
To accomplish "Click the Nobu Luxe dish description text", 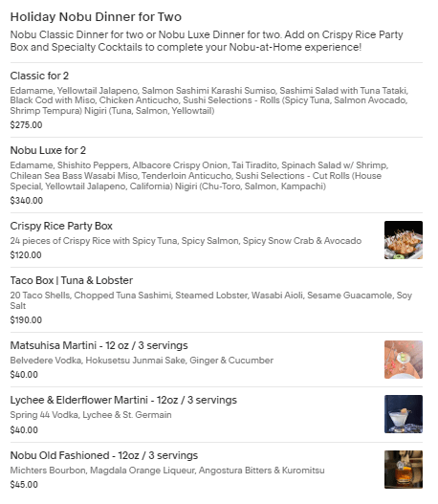I will tap(199, 176).
